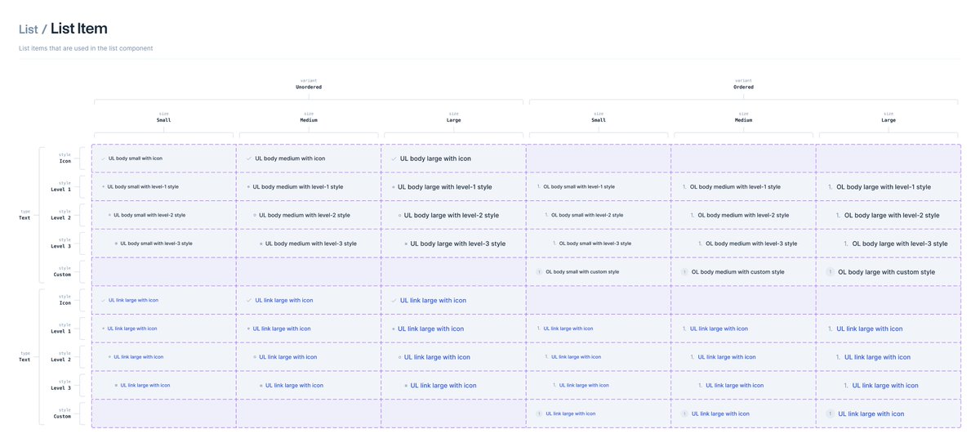Click 'Medium' size label under Ordered variant
This screenshot has width=980, height=447.
[x=743, y=120]
